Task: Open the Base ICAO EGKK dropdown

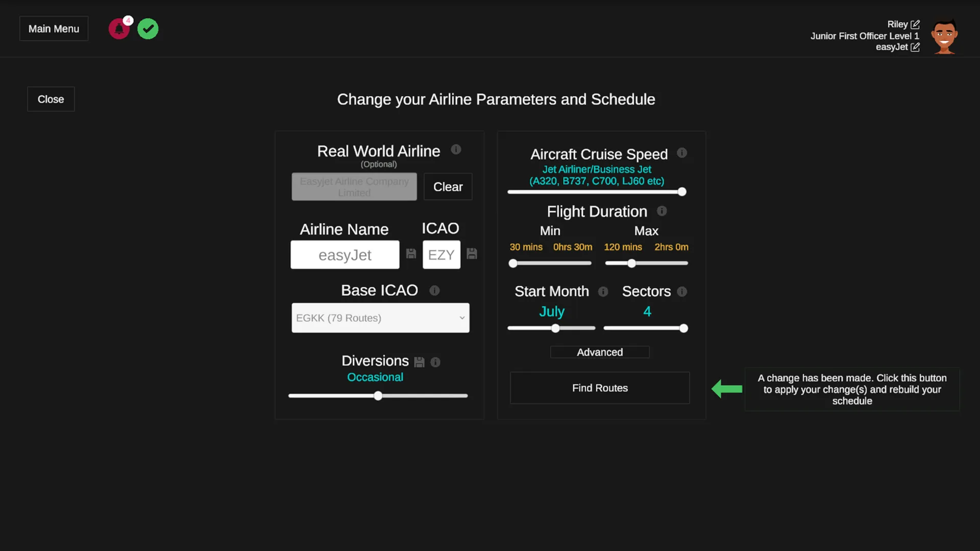Action: [380, 318]
